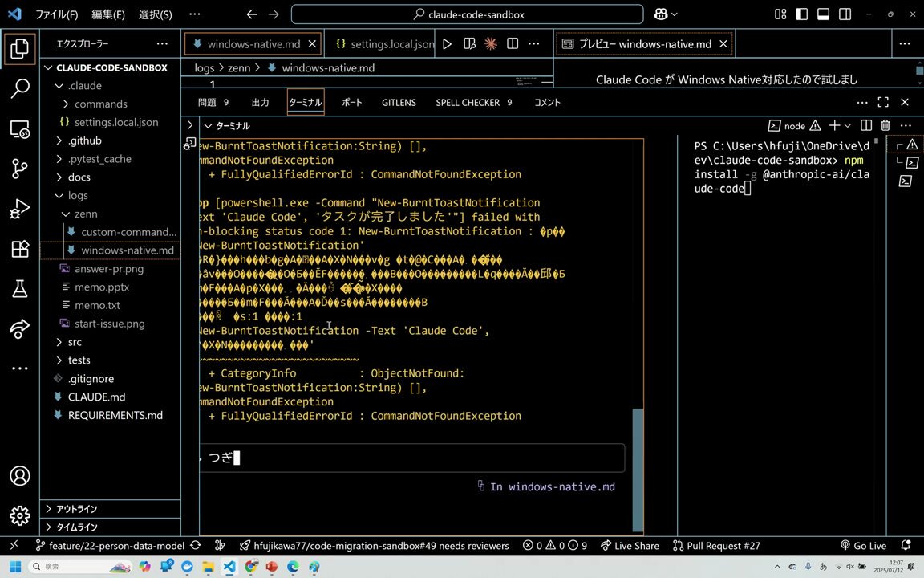
Task: Open the Run and Debug view
Action: coord(19,209)
